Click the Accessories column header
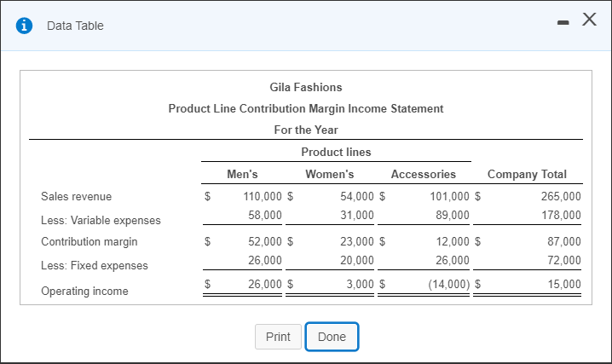612x364 pixels. point(424,174)
